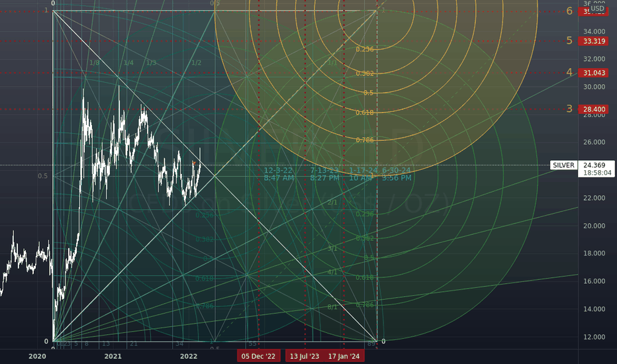Click the 12.000 price scale label
The width and height of the screenshot is (617, 364).
tap(594, 338)
